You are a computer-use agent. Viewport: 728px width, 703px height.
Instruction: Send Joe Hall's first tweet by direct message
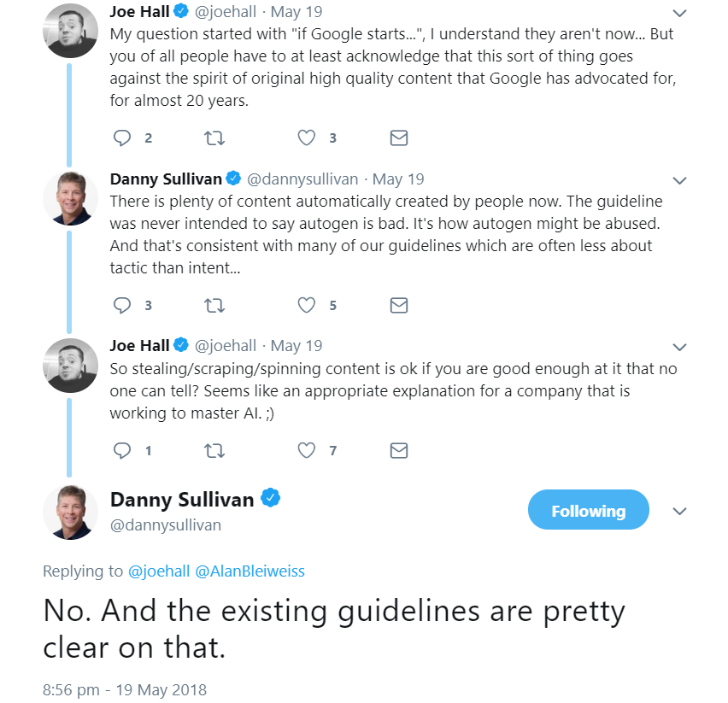(398, 138)
